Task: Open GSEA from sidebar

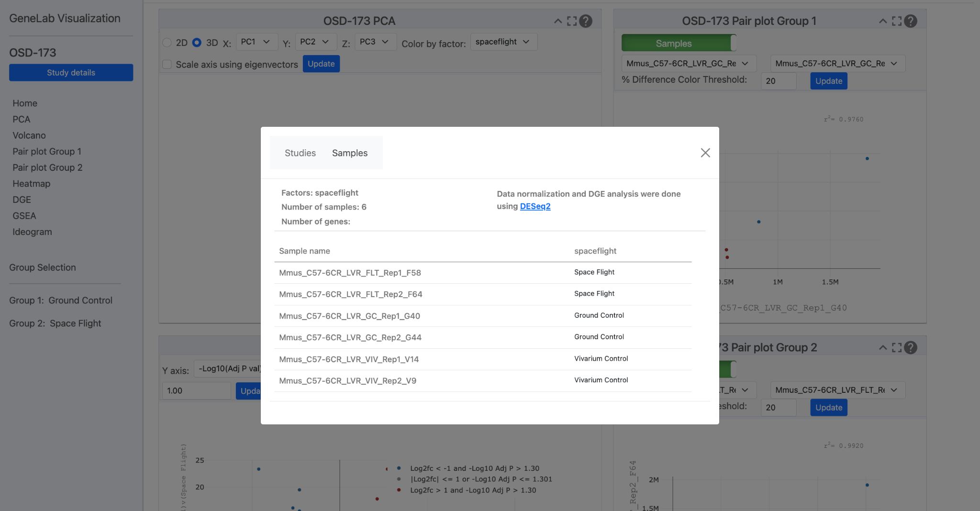Action: (24, 216)
